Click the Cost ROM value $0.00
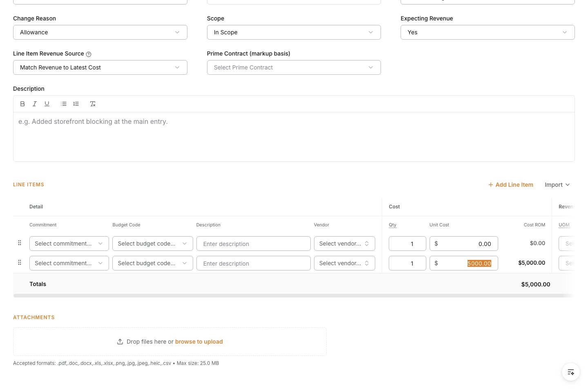 [537, 243]
